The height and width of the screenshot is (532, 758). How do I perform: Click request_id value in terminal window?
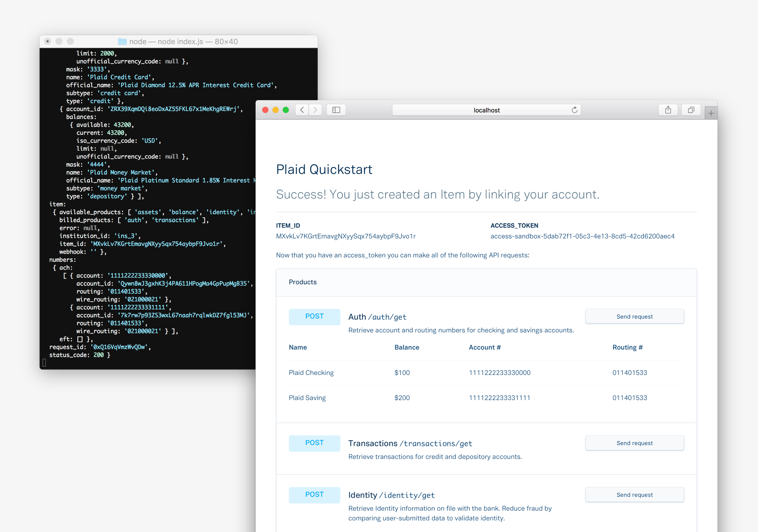tap(120, 347)
